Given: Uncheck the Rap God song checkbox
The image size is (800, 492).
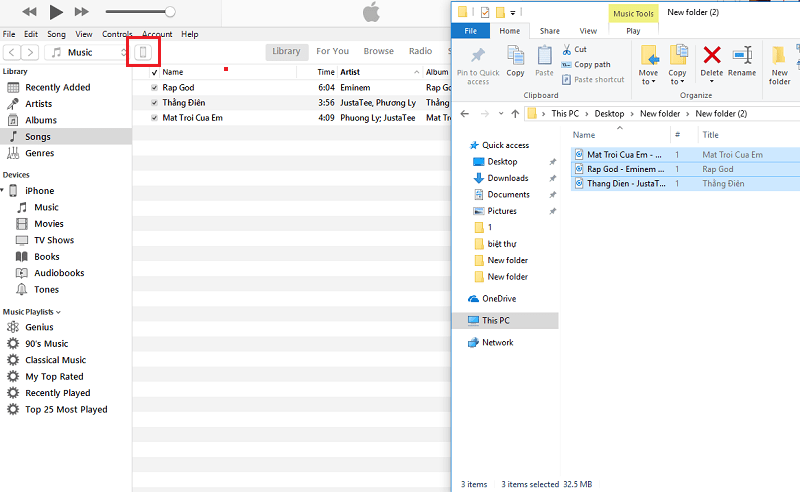Looking at the screenshot, I should coord(154,88).
